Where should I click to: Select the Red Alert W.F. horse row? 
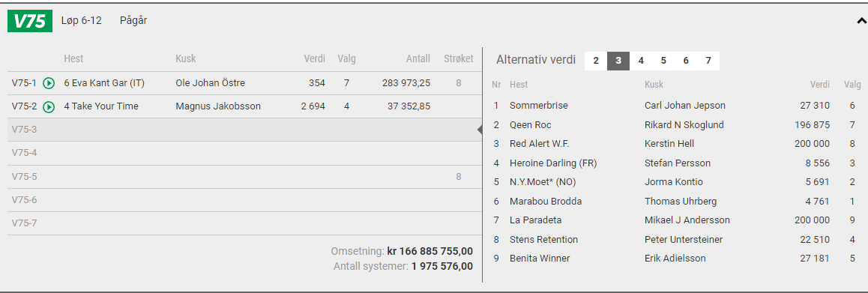676,143
